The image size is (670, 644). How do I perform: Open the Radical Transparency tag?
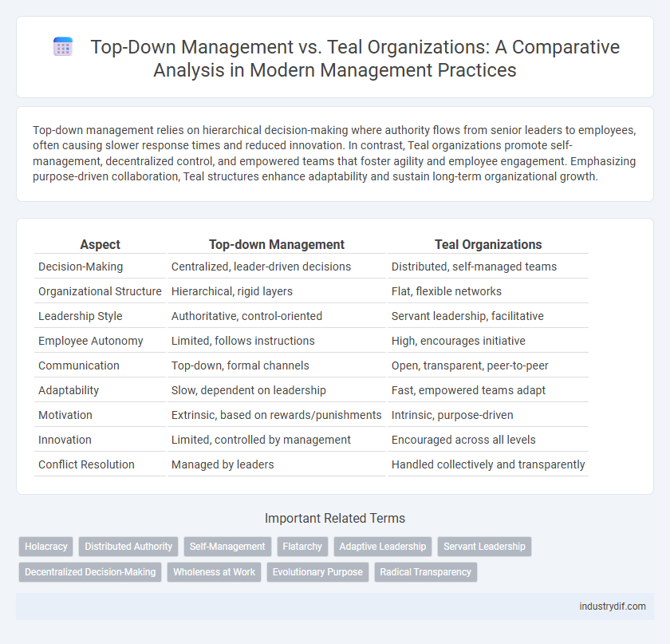(426, 572)
